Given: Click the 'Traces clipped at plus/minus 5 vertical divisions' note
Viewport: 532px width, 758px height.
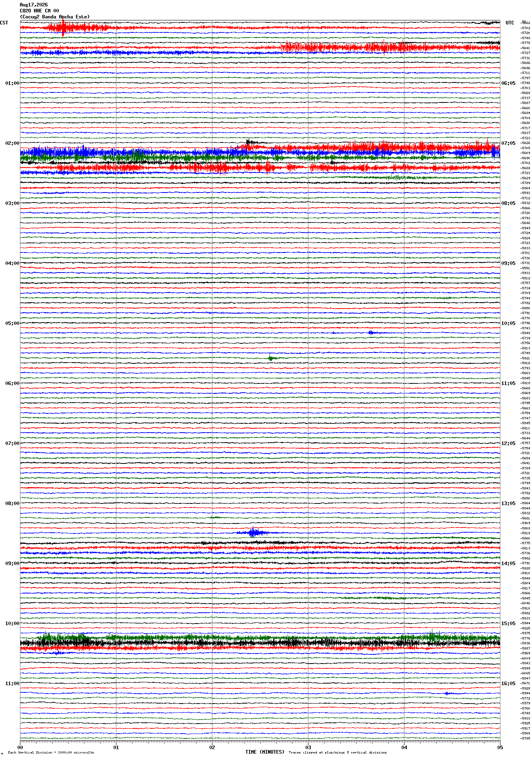Looking at the screenshot, I should coord(338,752).
